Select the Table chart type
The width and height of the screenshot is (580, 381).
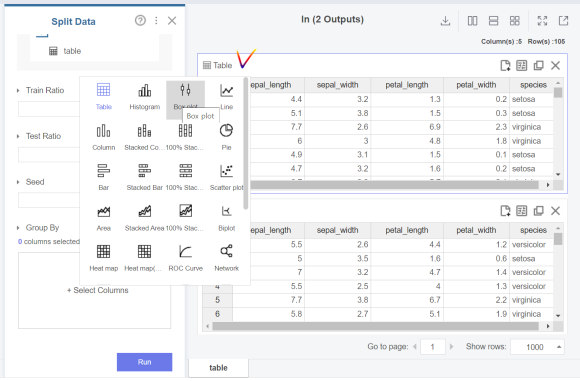coord(103,96)
